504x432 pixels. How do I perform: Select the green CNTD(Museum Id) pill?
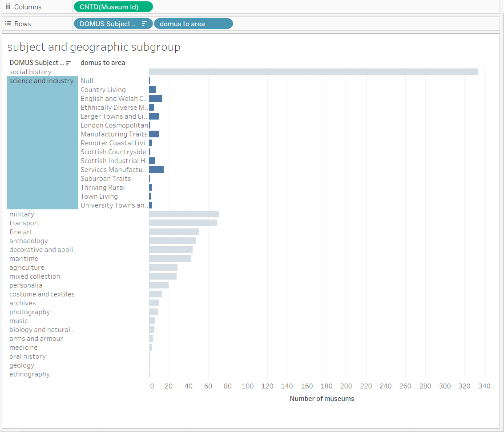click(x=113, y=7)
